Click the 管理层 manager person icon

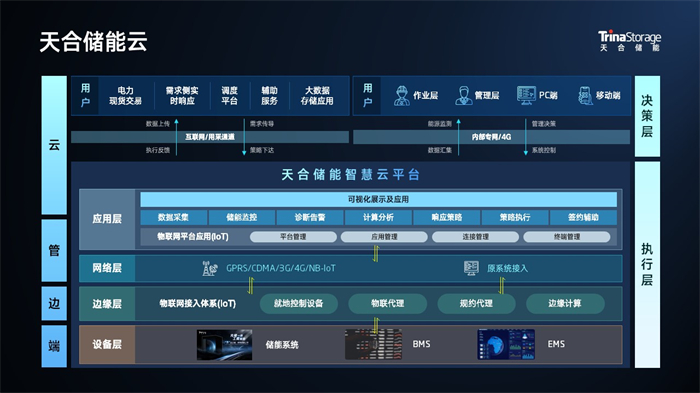click(464, 96)
